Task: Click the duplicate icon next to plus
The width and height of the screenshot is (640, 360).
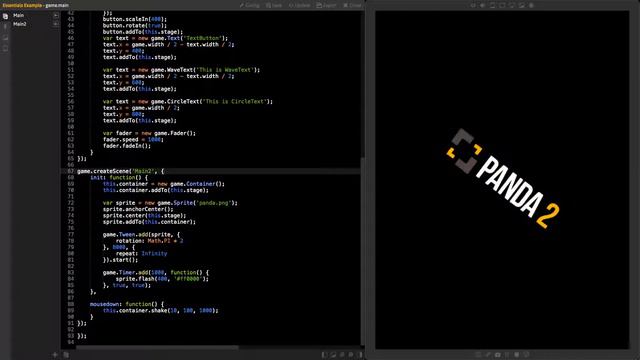Action: 66,355
